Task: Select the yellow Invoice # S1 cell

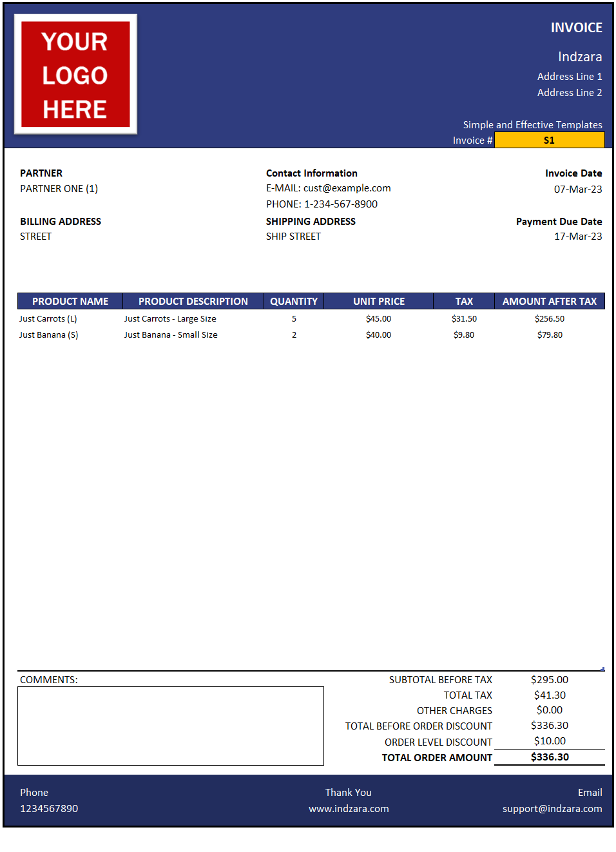Action: point(549,140)
